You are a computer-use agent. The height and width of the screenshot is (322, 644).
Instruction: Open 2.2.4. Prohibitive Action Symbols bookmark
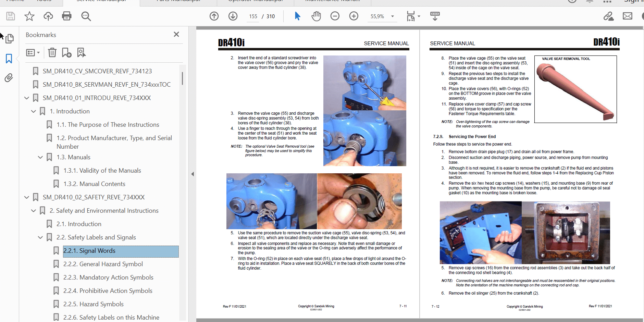pos(108,291)
